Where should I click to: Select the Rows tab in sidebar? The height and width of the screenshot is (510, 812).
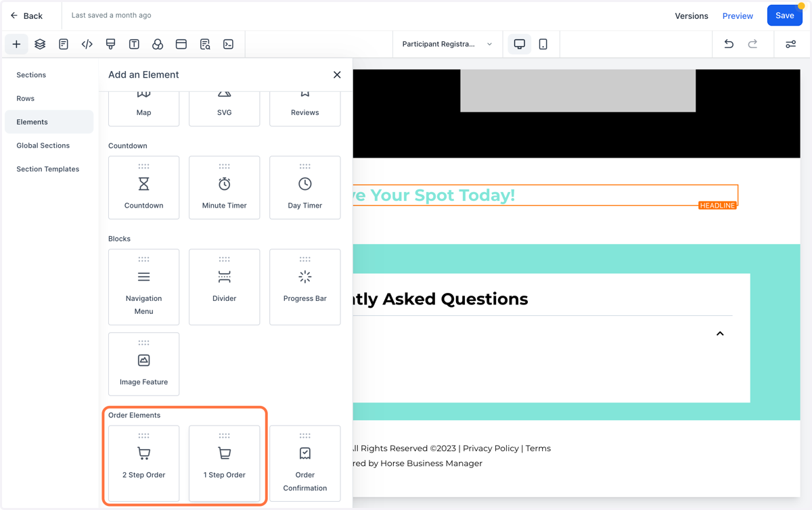pyautogui.click(x=49, y=98)
